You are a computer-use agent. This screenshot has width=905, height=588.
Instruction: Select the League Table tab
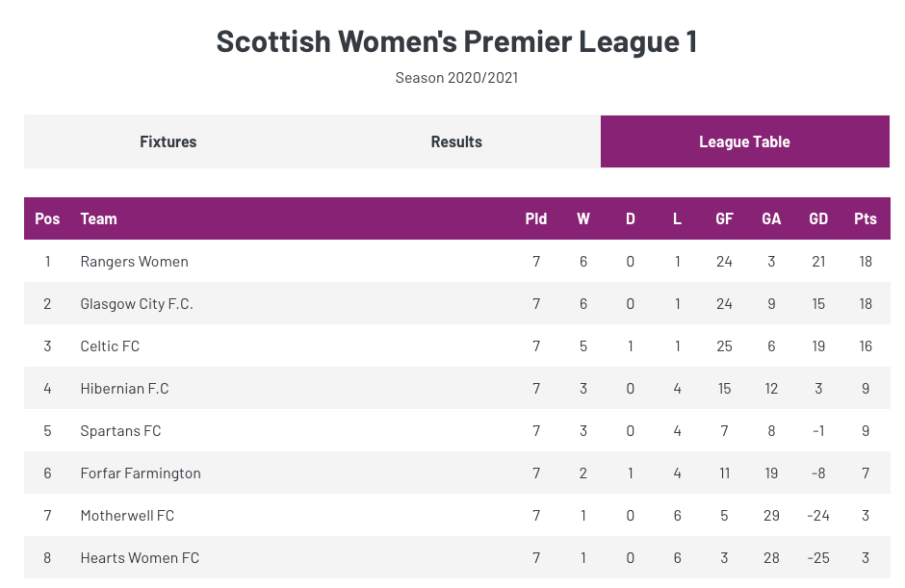tap(744, 141)
